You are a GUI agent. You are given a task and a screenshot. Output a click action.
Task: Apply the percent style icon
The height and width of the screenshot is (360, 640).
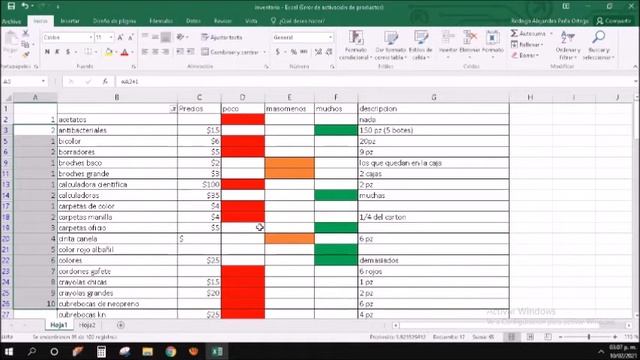click(293, 52)
